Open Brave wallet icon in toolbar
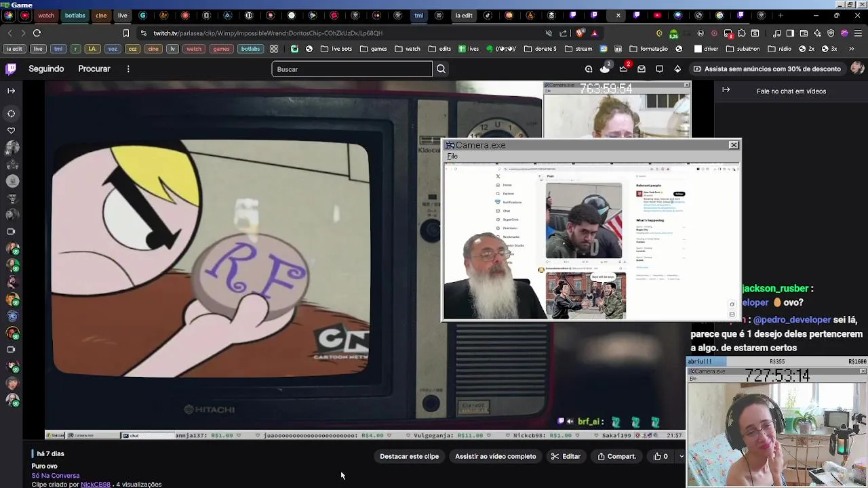Viewport: 868px width, 488px height. tap(804, 33)
